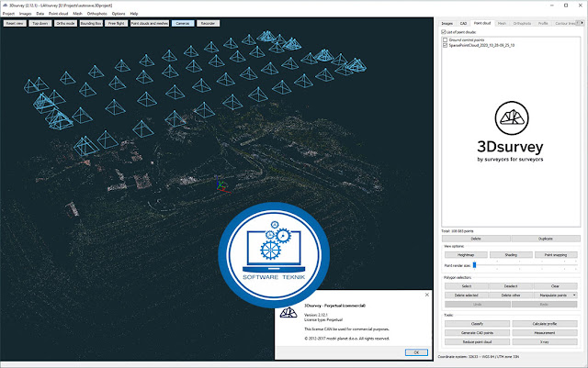Click the Deselect button
This screenshot has width=588, height=368.
pos(511,286)
